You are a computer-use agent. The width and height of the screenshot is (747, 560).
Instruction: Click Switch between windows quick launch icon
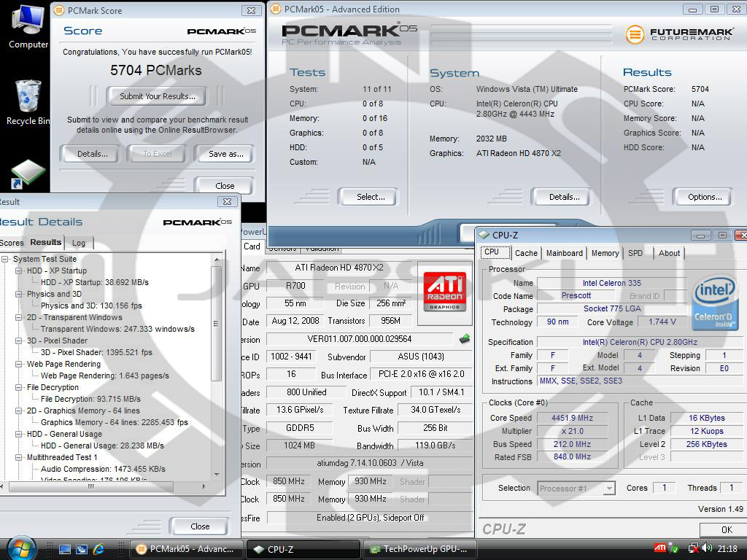click(x=82, y=549)
